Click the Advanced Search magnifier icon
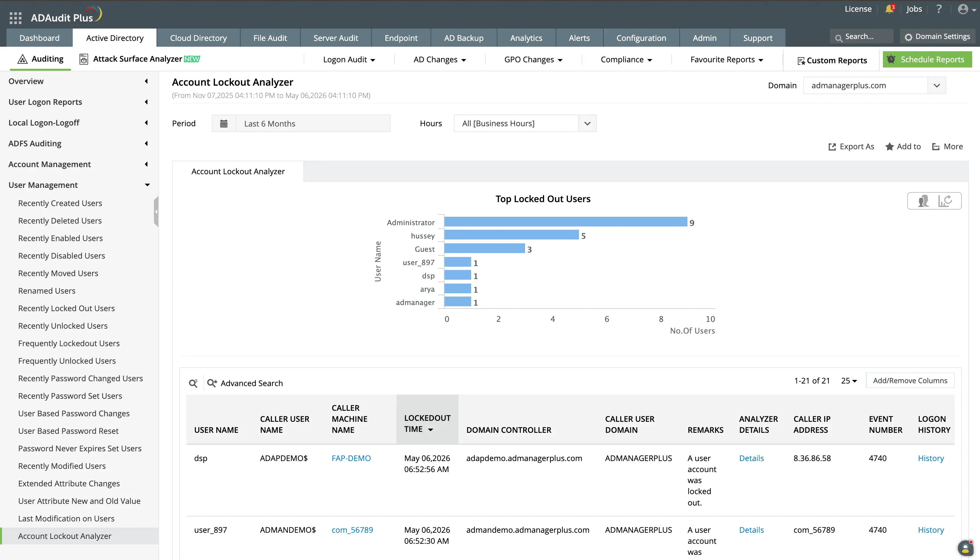Screen dimensions: 980x560 [x=212, y=383]
